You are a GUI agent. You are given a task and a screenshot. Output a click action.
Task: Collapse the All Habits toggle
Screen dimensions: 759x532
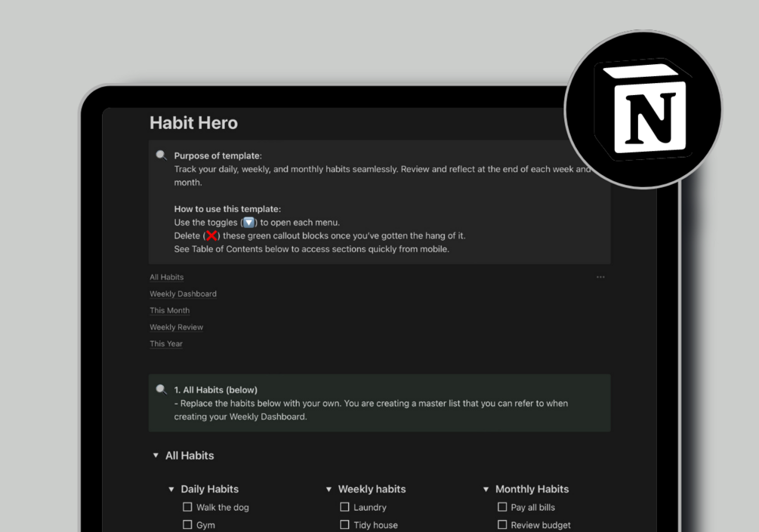(156, 456)
